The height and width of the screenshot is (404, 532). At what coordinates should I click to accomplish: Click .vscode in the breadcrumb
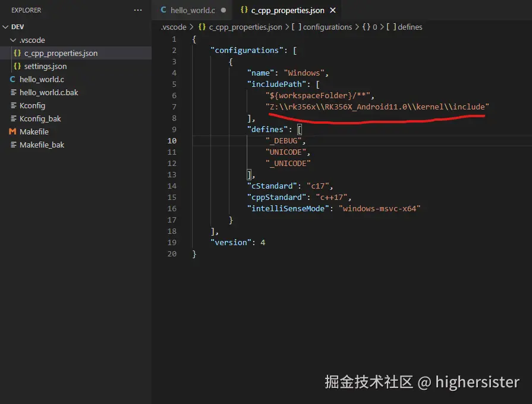point(174,27)
